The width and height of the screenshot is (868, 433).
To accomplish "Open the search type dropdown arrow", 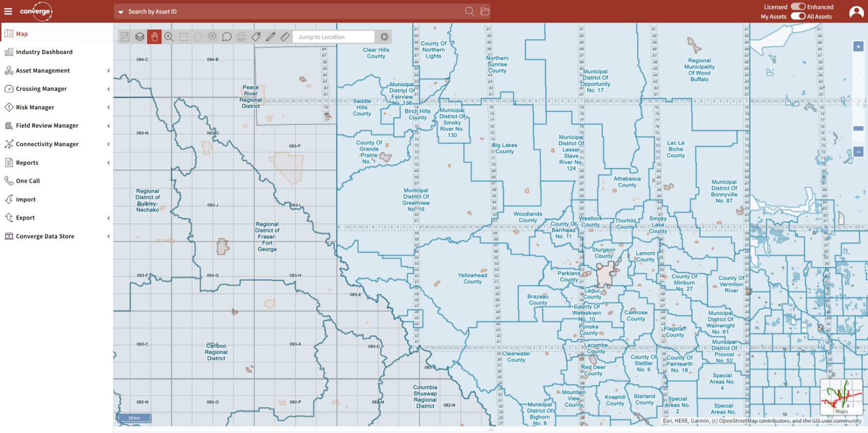I will [121, 12].
